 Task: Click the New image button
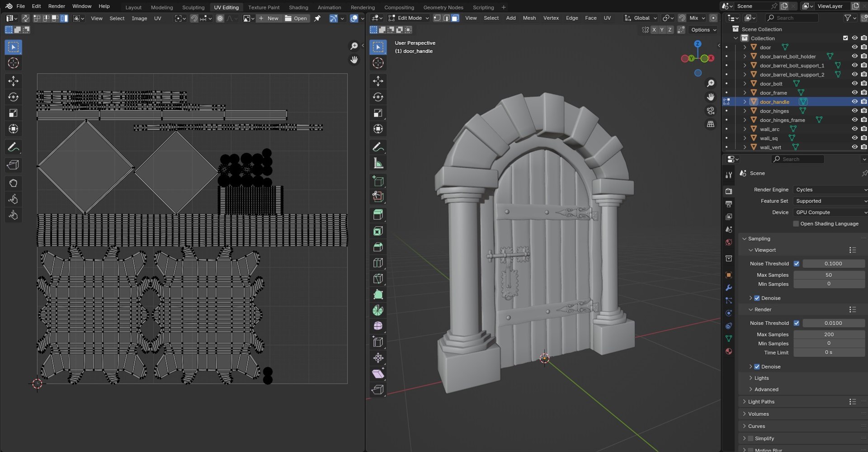point(269,19)
